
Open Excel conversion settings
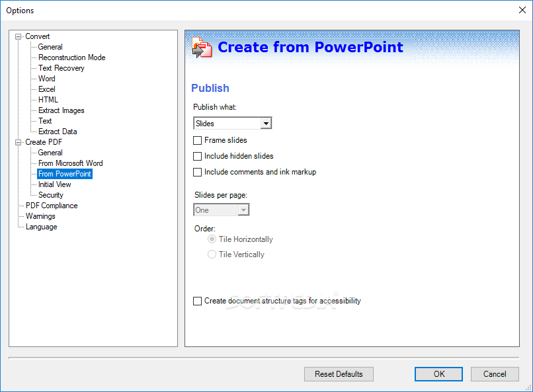point(46,89)
